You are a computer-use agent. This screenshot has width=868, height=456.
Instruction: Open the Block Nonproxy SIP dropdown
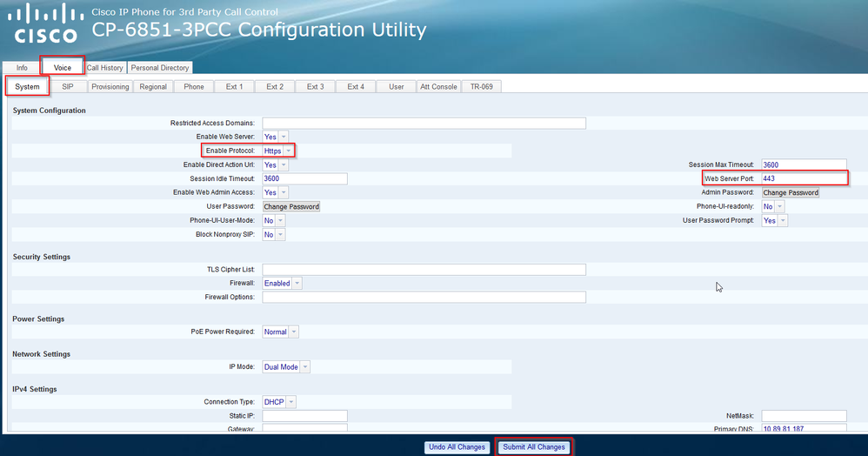273,234
